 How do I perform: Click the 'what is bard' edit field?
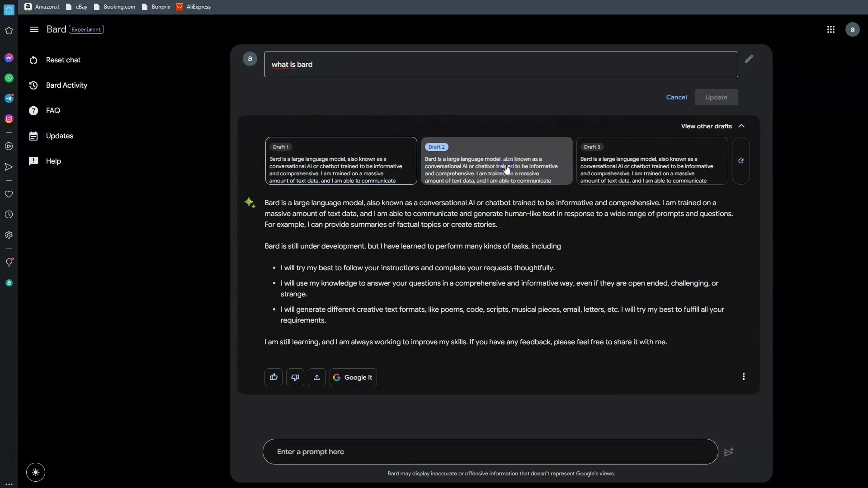tap(501, 65)
